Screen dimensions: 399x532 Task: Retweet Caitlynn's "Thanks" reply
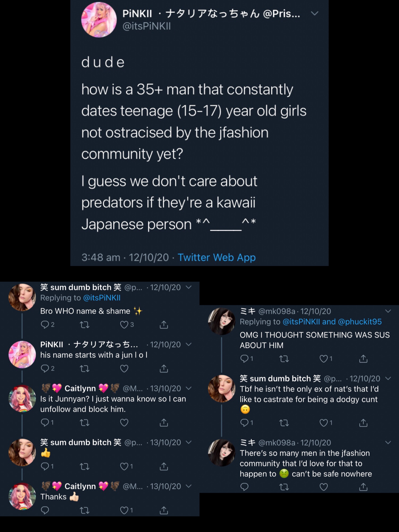click(84, 510)
